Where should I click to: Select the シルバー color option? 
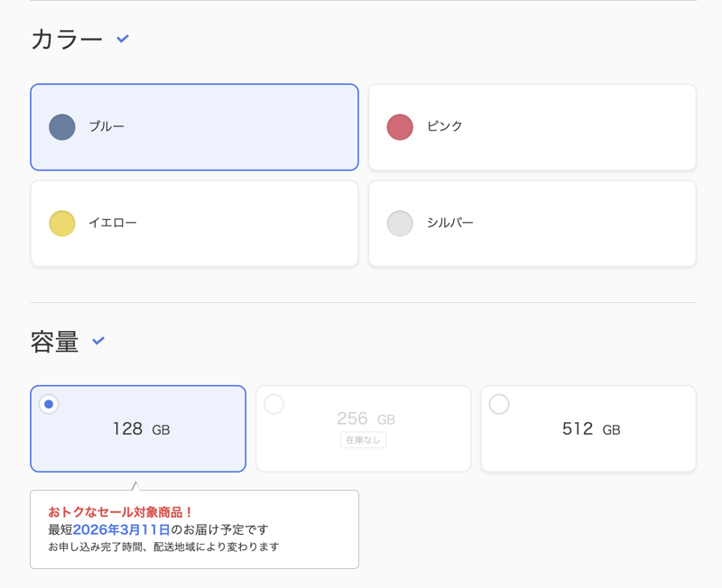(x=532, y=223)
